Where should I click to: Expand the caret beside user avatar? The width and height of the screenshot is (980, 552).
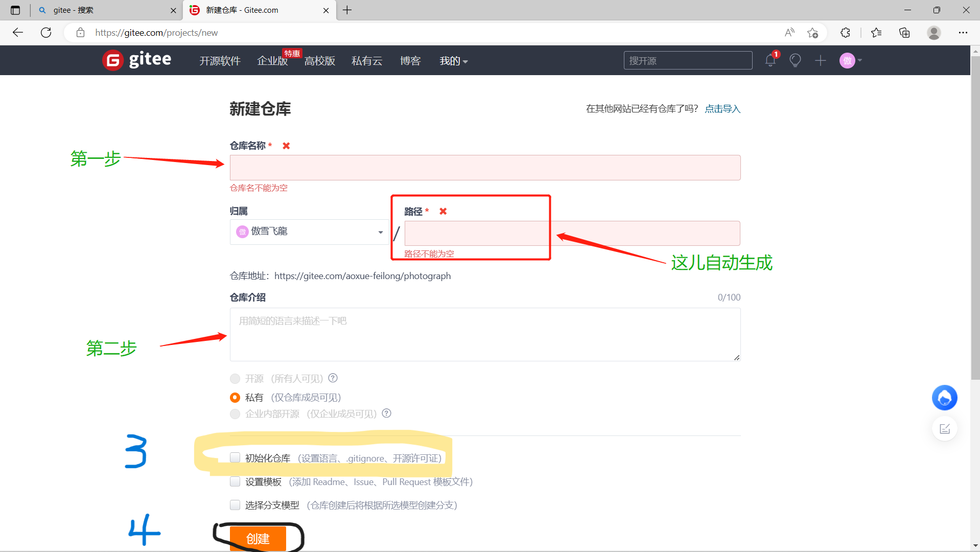tap(860, 60)
